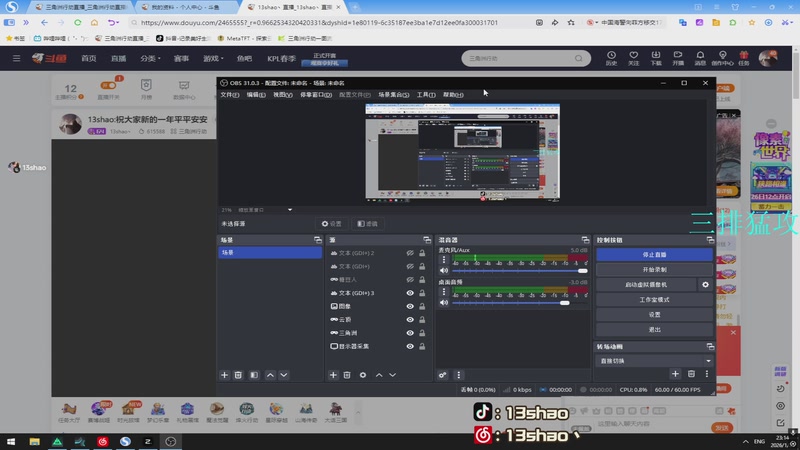The width and height of the screenshot is (800, 450).
Task: Hide the 文本 (GDI+) 3 source
Action: click(410, 293)
